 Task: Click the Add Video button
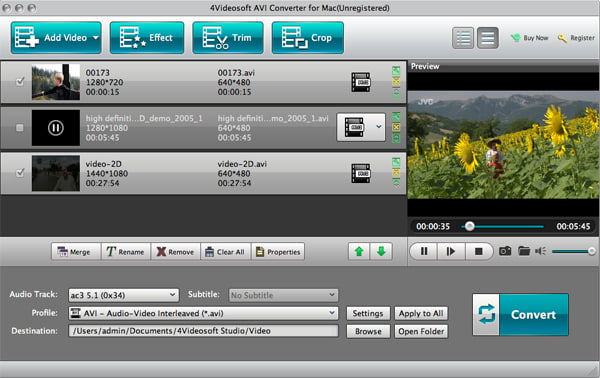click(56, 37)
